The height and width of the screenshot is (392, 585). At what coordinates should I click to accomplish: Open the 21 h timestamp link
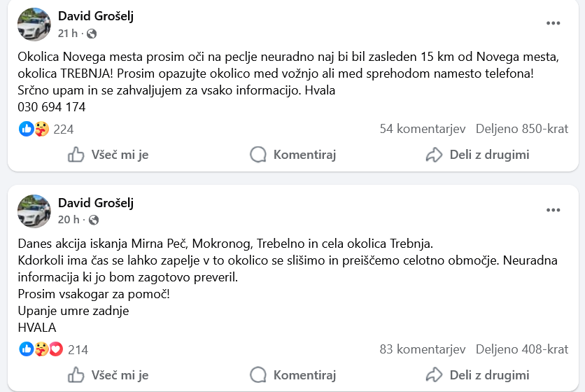click(68, 33)
